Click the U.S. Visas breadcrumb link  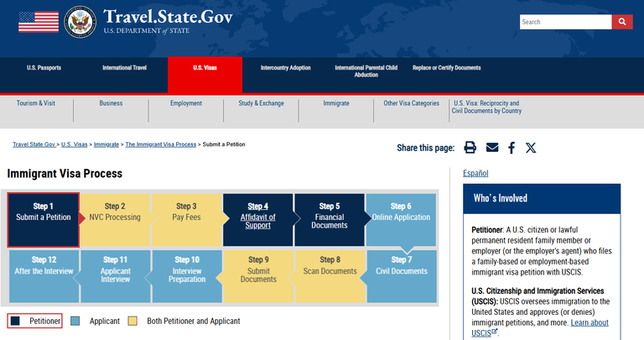[x=75, y=144]
